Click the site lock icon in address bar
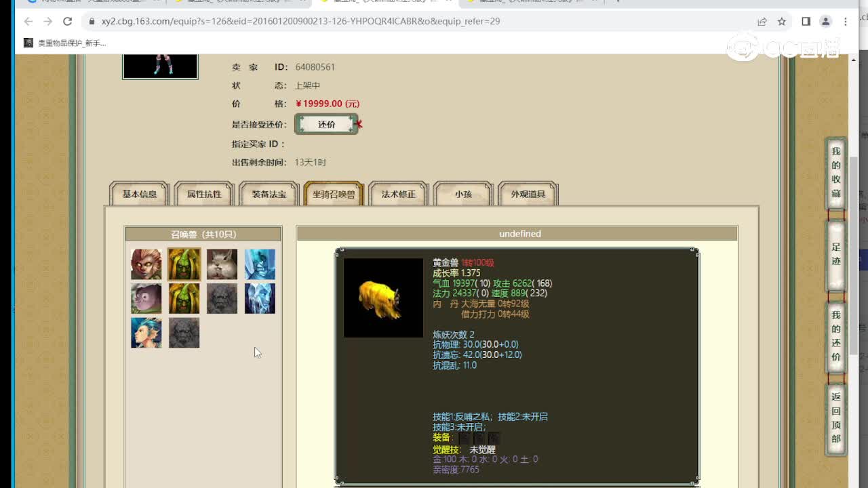Image resolution: width=868 pixels, height=488 pixels. point(91,22)
